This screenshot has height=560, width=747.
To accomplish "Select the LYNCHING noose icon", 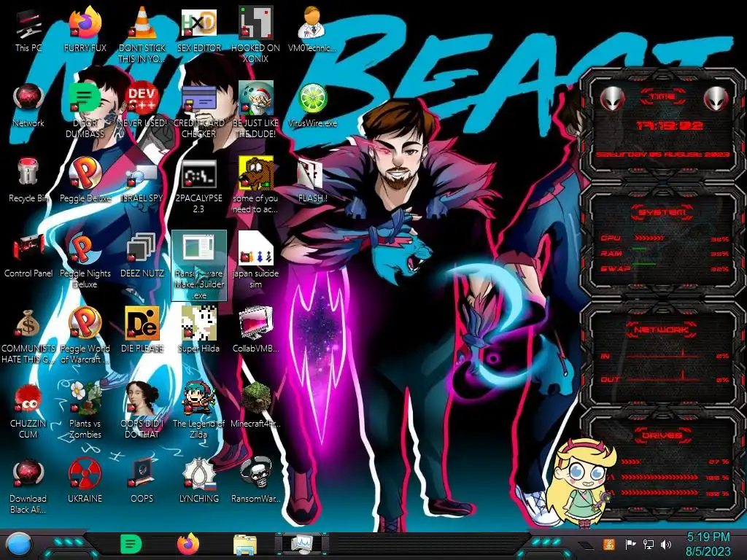I will coord(198,474).
